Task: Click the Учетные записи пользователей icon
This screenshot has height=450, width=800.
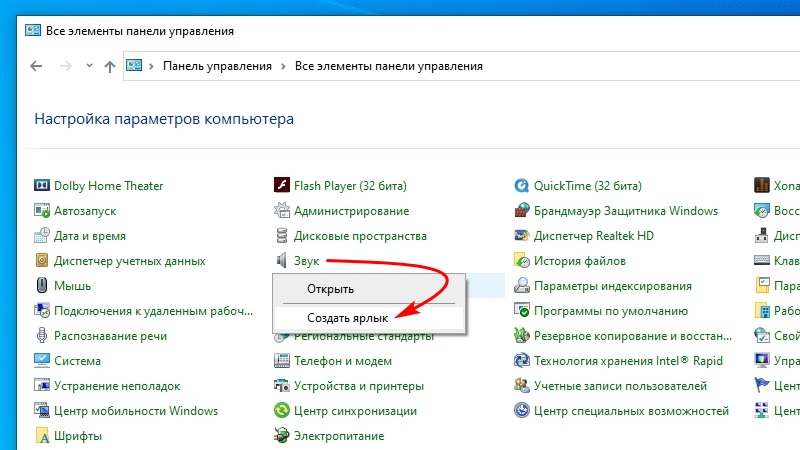Action: tap(521, 385)
